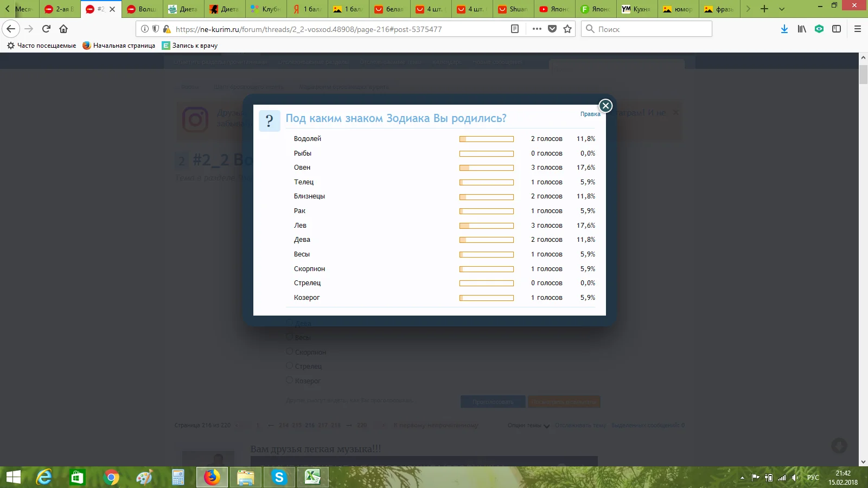
Task: Click the Посмотреть результаты button
Action: pos(564,402)
